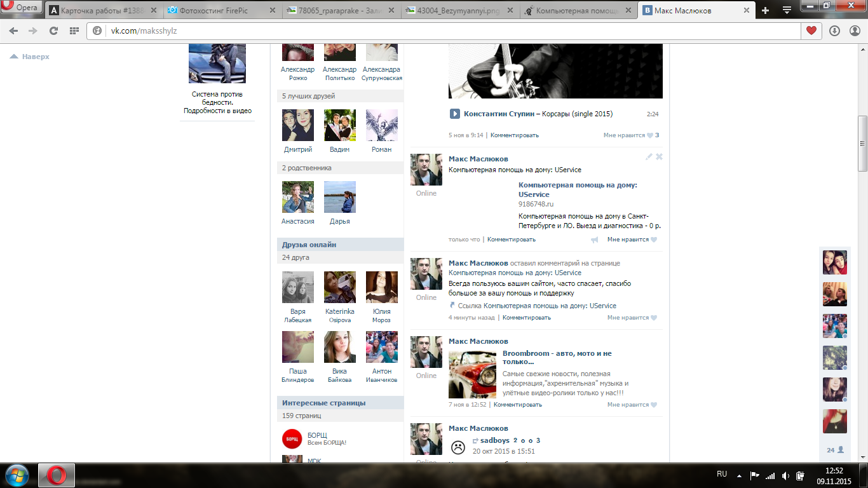
Task: Open the Друзья онлайн section header
Action: [x=340, y=245]
